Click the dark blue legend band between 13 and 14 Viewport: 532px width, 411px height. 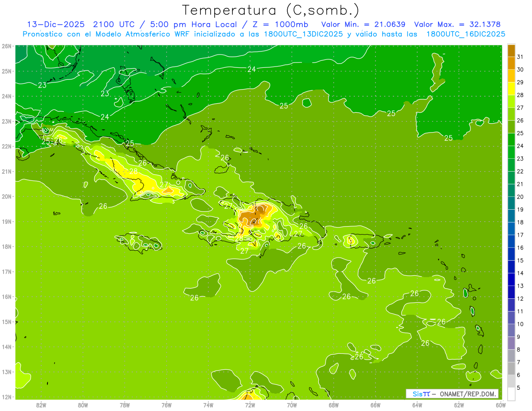(x=511, y=279)
